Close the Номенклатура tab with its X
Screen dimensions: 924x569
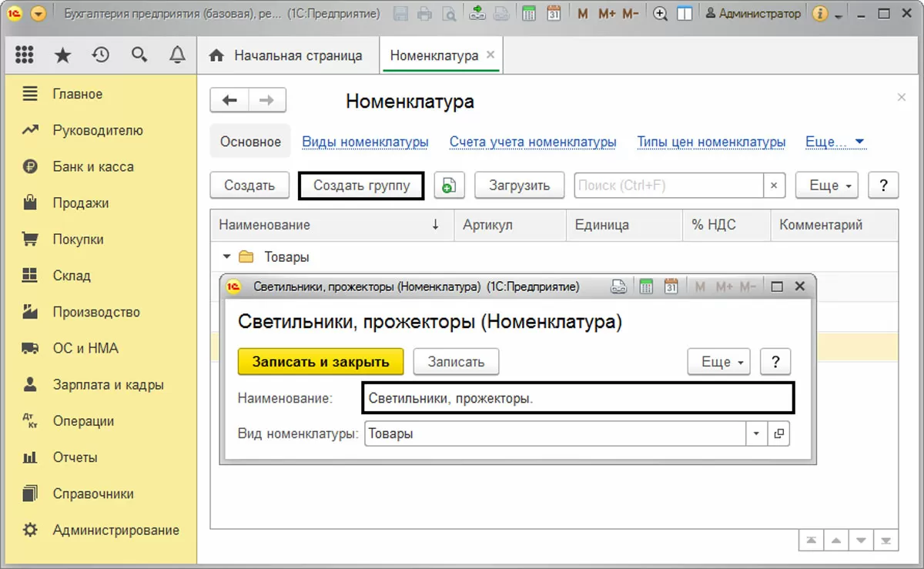[x=490, y=55]
